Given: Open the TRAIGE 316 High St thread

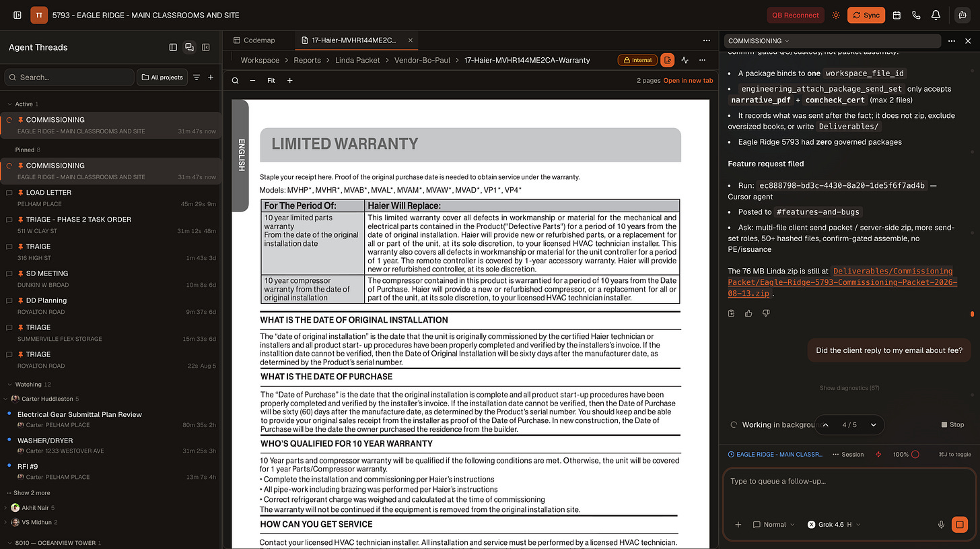Looking at the screenshot, I should coord(111,252).
